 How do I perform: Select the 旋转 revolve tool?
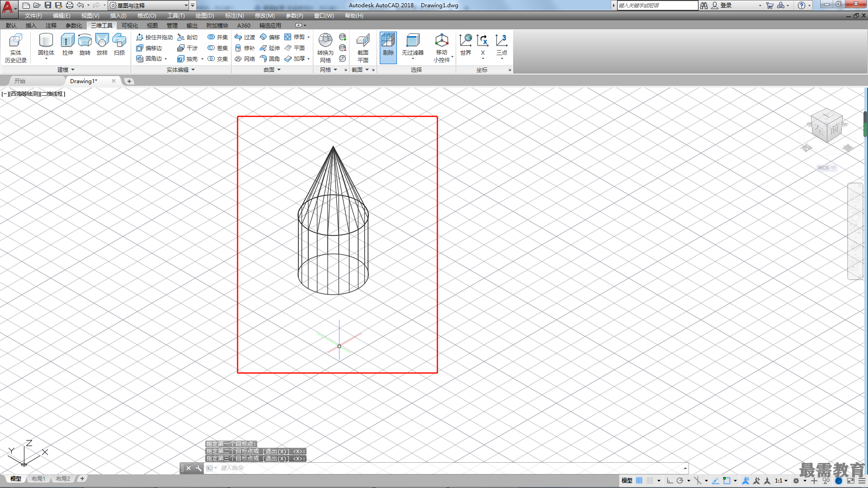click(x=85, y=45)
